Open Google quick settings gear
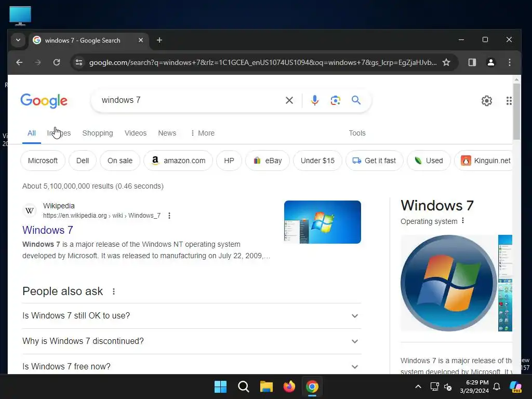532x399 pixels. pos(486,101)
